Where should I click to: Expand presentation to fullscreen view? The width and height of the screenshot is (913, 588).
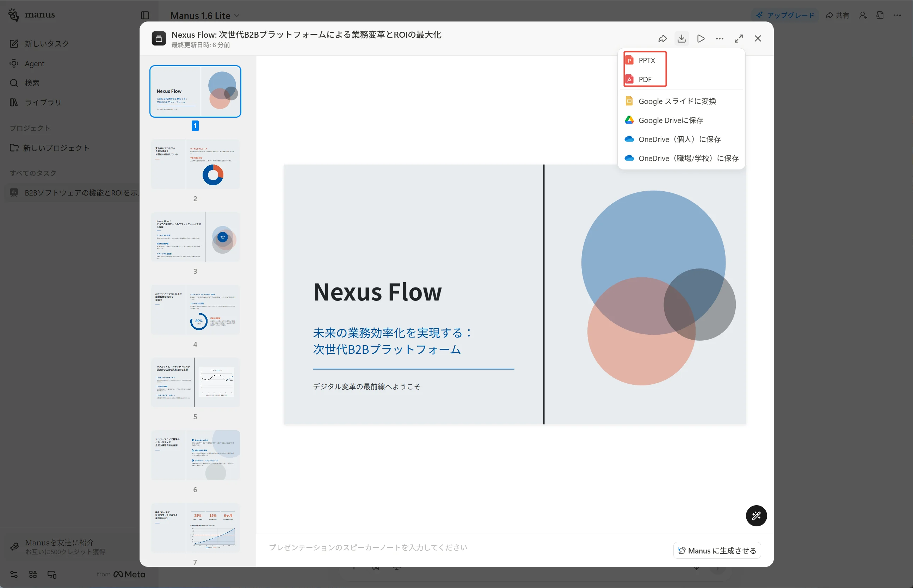[739, 38]
